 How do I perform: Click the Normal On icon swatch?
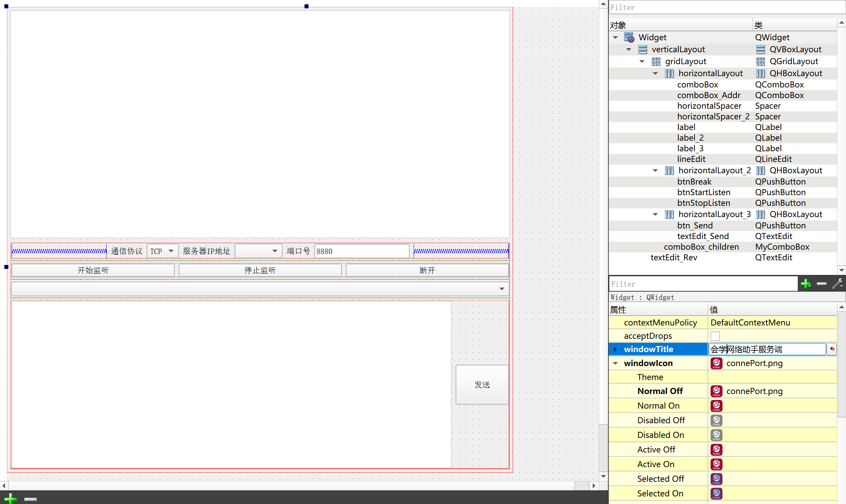[x=716, y=406]
